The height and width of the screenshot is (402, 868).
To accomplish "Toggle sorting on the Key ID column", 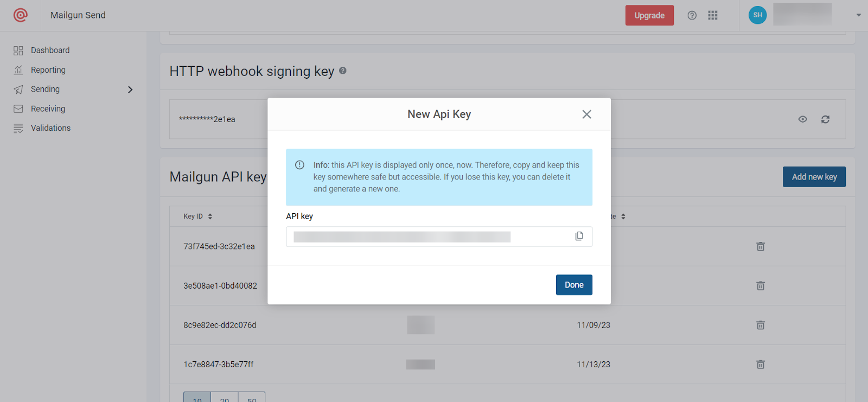I will pos(210,216).
